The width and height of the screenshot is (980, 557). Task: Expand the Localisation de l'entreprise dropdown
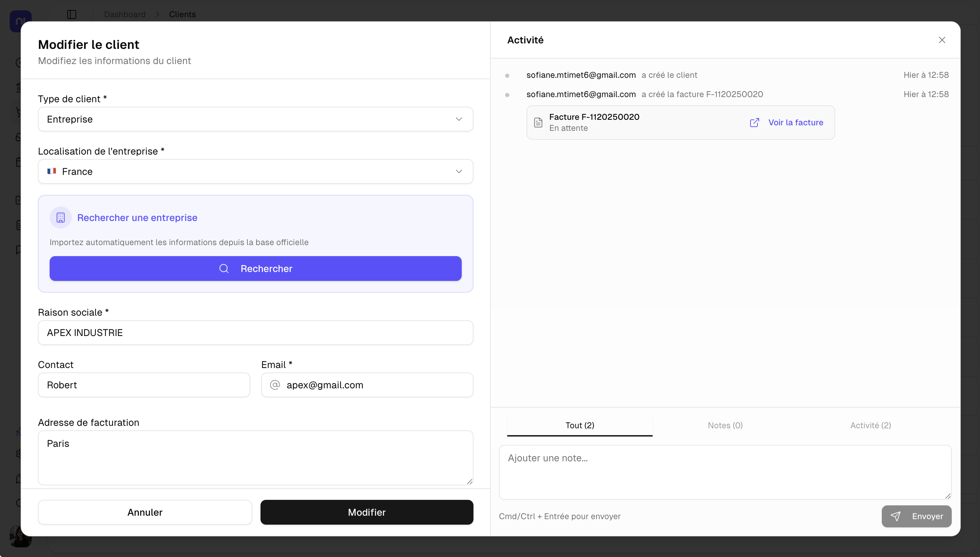click(x=255, y=171)
